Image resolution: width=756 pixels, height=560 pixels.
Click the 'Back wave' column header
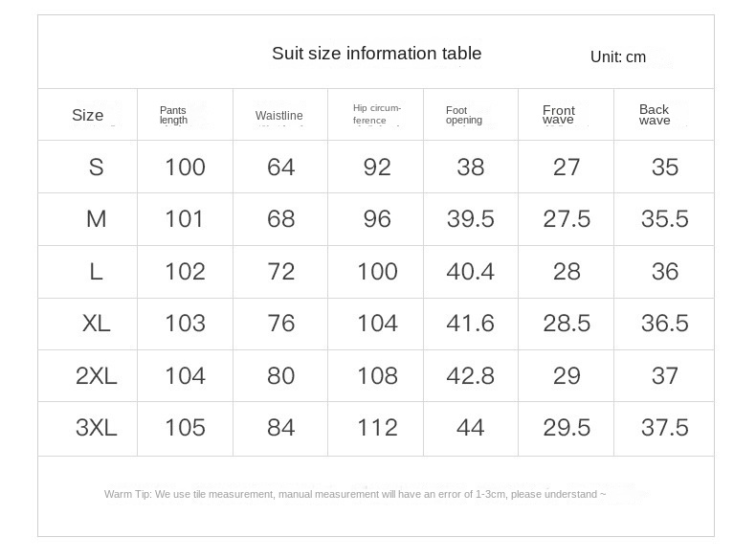point(655,115)
